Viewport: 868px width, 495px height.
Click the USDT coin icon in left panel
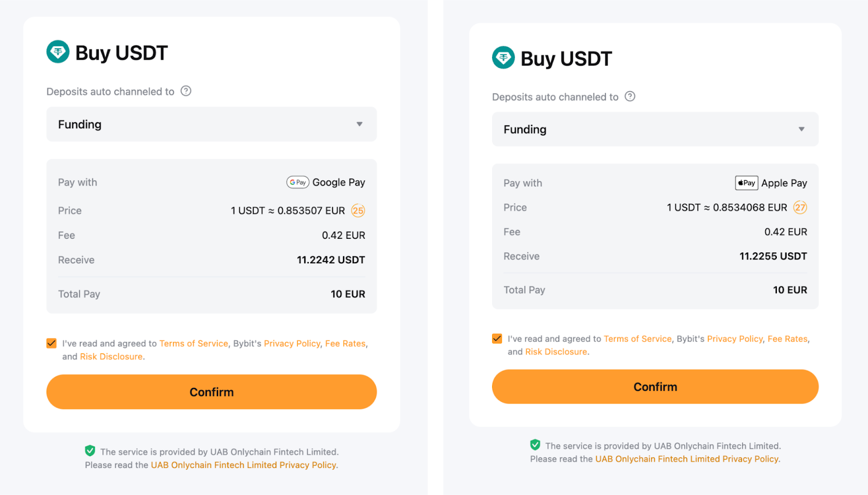[x=58, y=52]
